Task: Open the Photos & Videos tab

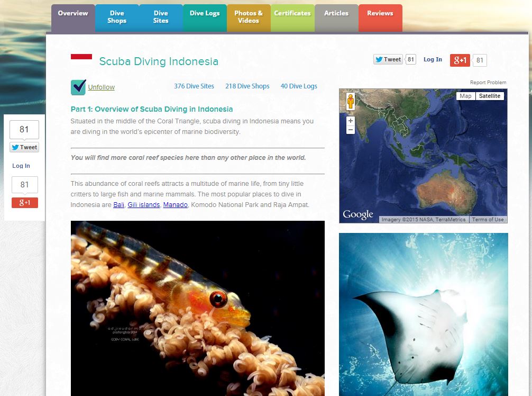Action: pyautogui.click(x=249, y=18)
